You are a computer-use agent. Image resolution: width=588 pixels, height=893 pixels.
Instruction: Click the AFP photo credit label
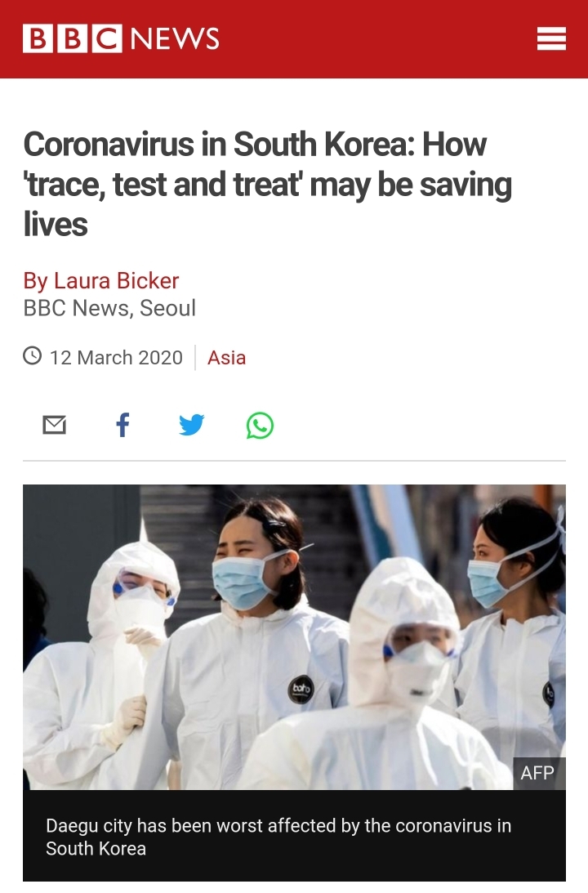pyautogui.click(x=538, y=773)
